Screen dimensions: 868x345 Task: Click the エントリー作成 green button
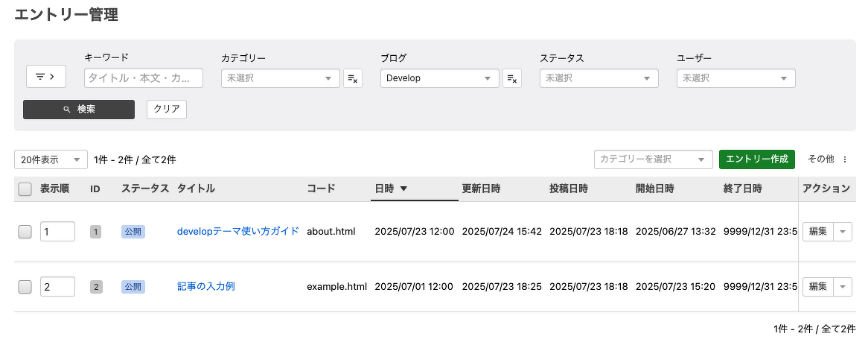tap(756, 159)
